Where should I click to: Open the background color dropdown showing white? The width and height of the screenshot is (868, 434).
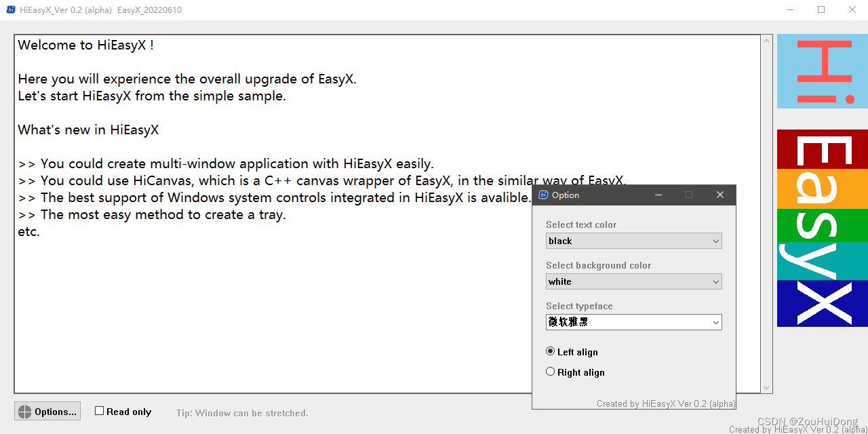coord(634,281)
